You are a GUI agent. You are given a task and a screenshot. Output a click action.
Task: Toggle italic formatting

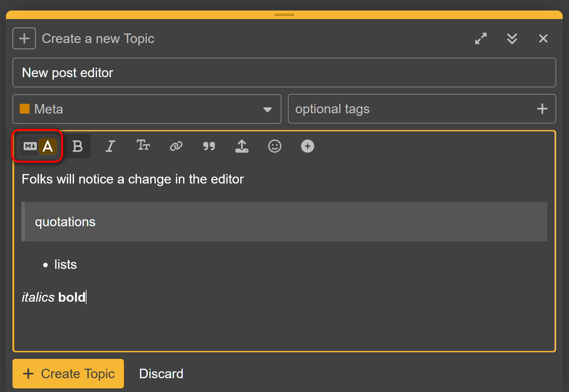point(110,146)
